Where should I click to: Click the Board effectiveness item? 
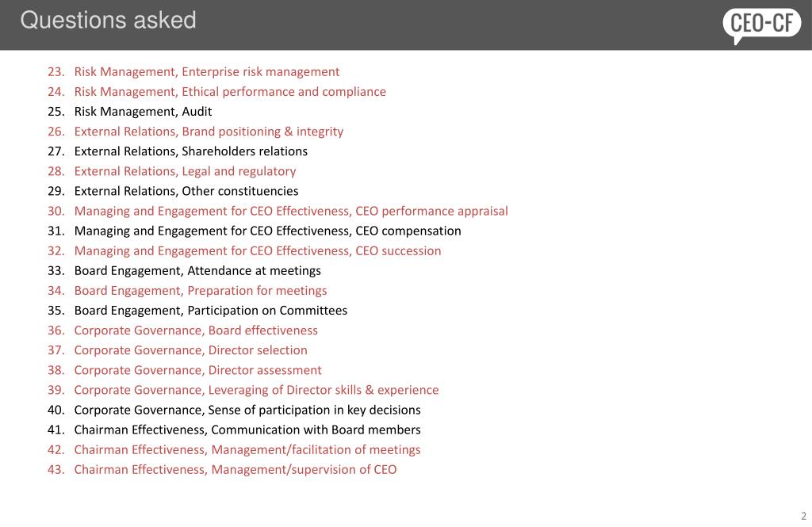pos(196,330)
